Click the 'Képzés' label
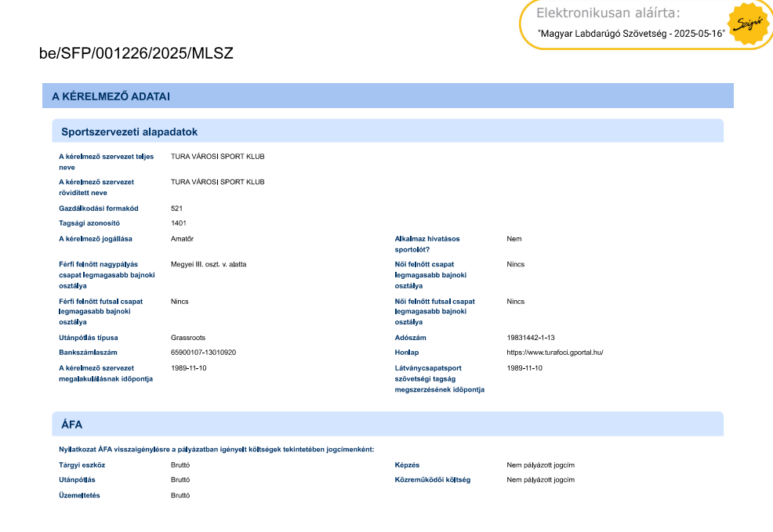This screenshot has height=532, width=773. [407, 465]
